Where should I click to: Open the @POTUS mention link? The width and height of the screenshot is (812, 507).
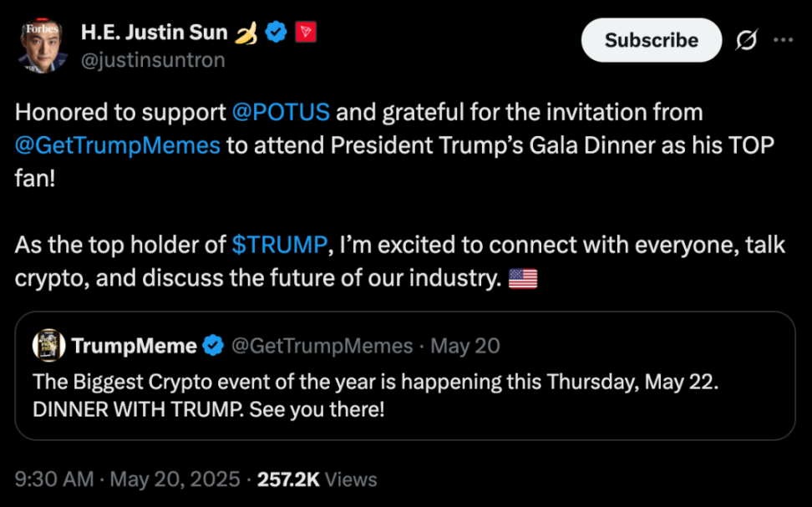click(x=282, y=112)
